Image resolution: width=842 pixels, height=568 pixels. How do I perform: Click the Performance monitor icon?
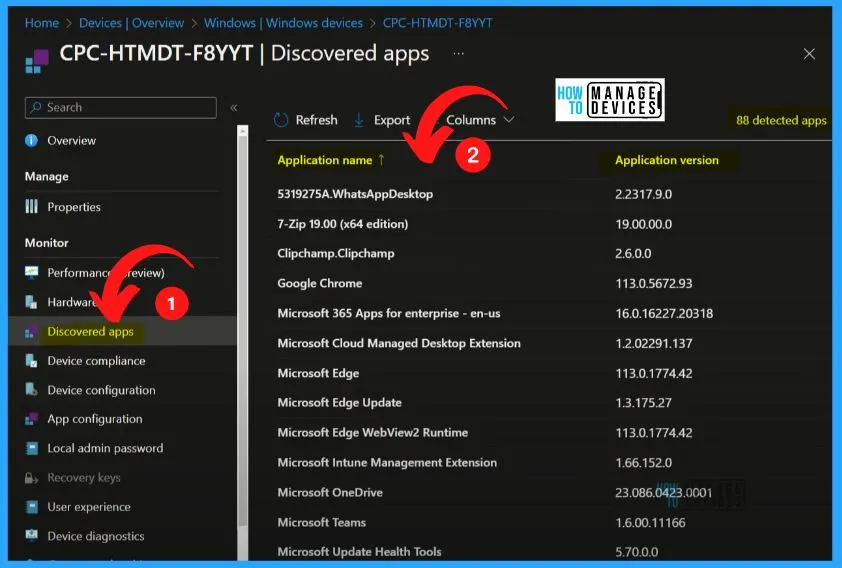(32, 272)
